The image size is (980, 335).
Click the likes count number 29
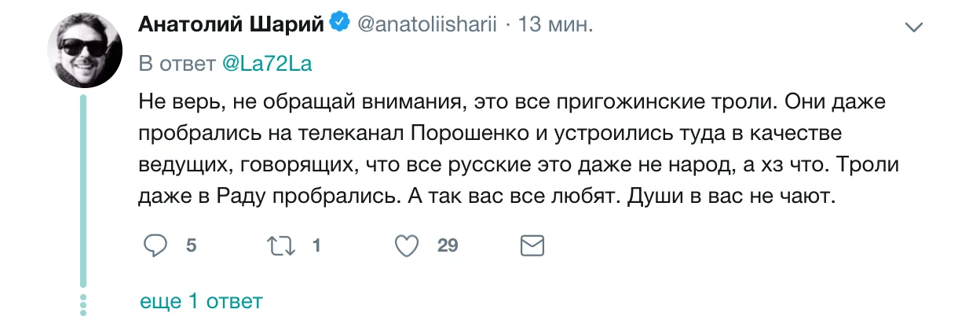[x=448, y=246]
